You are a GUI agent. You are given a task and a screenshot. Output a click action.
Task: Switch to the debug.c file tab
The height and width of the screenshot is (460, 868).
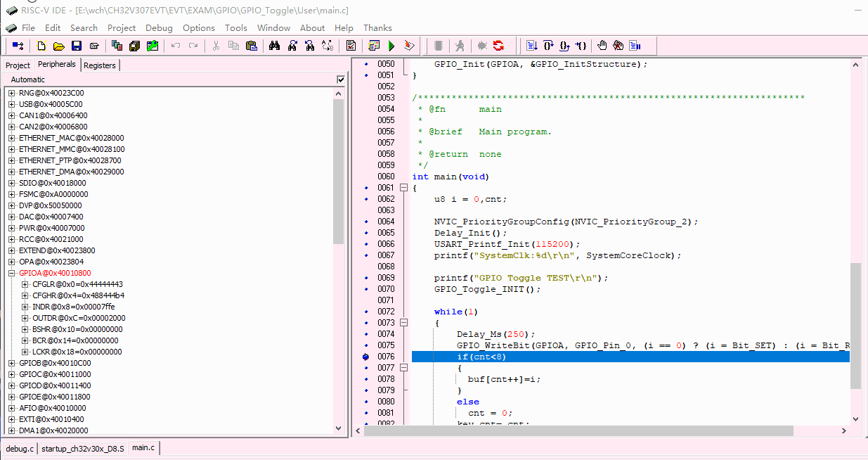click(x=20, y=448)
